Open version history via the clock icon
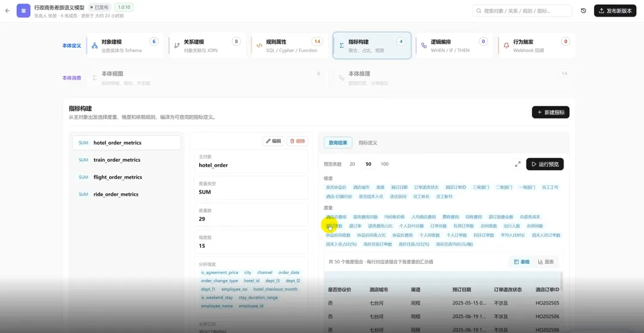 pyautogui.click(x=583, y=11)
